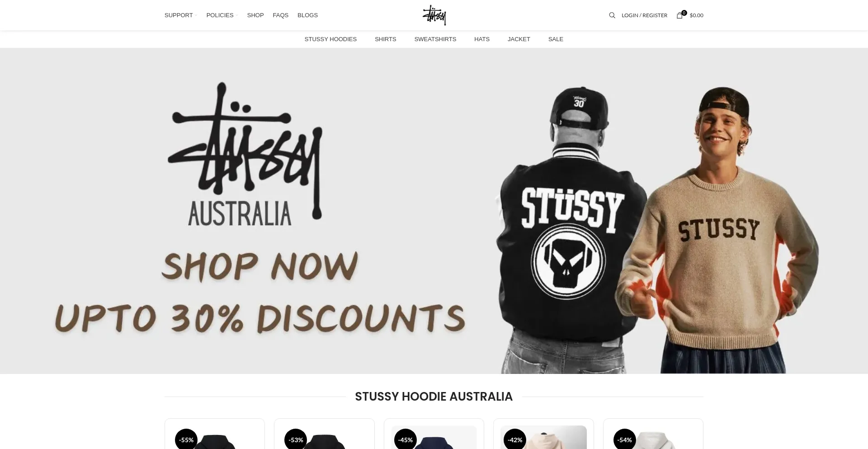Screen dimensions: 868x449
Task: Click the -55% discount badge
Action: (x=186, y=440)
